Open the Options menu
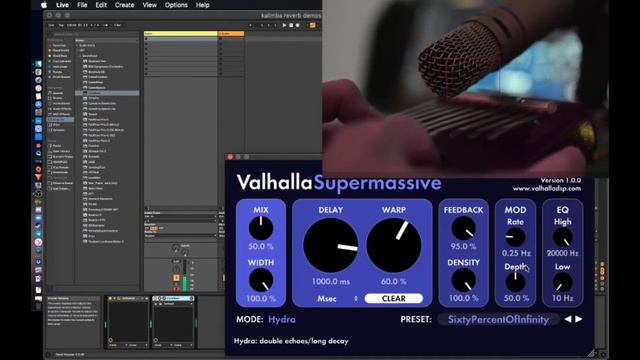This screenshot has width=640, height=360. tap(176, 5)
